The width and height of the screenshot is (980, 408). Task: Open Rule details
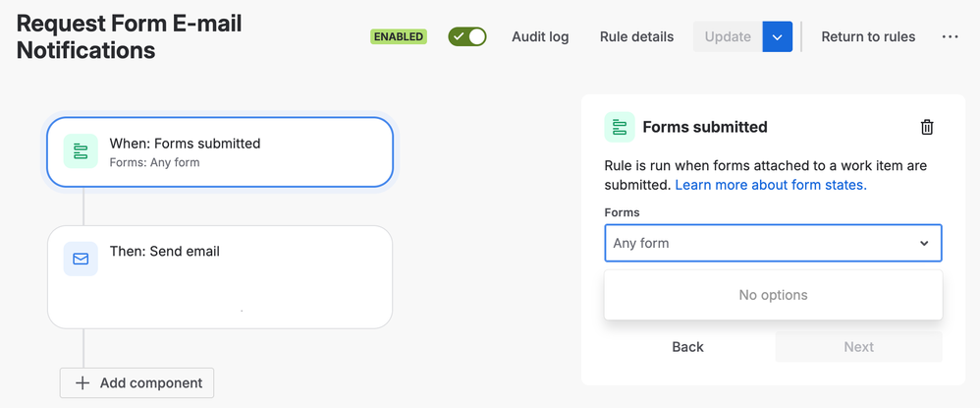pyautogui.click(x=637, y=37)
